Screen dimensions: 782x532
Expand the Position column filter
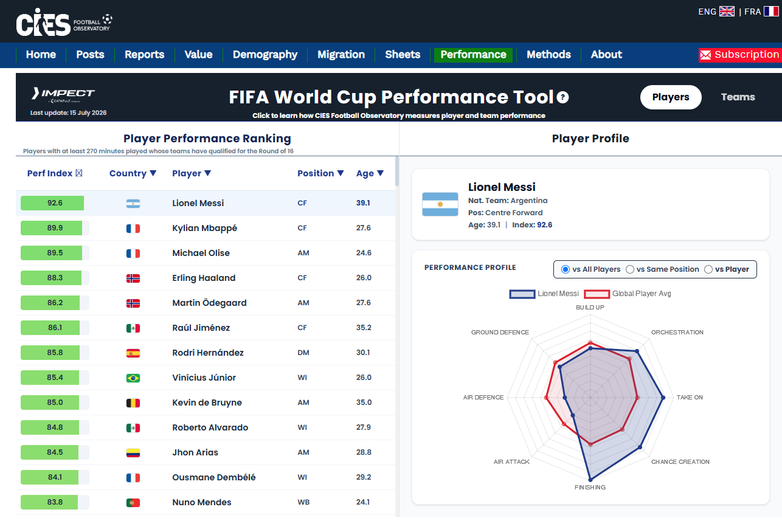(x=341, y=173)
